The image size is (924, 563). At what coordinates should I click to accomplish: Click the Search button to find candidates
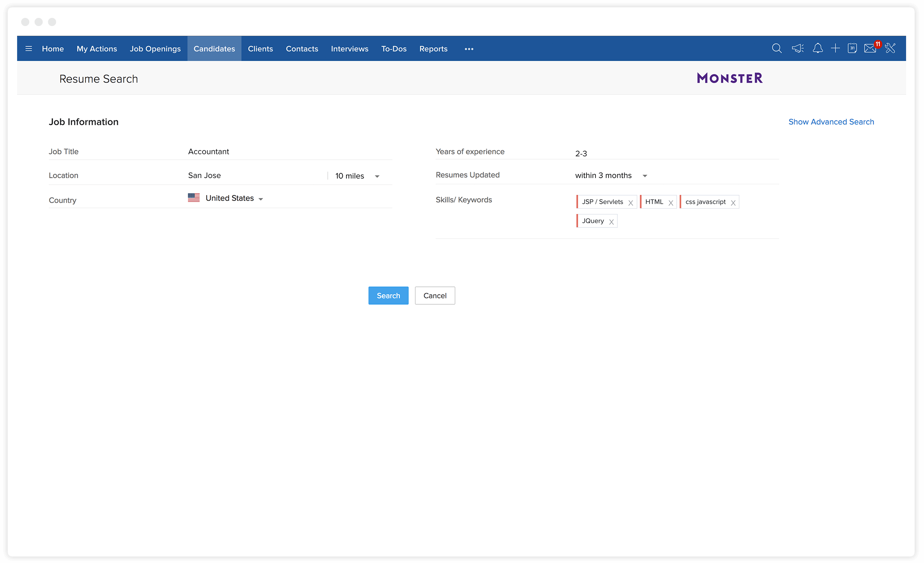coord(389,295)
